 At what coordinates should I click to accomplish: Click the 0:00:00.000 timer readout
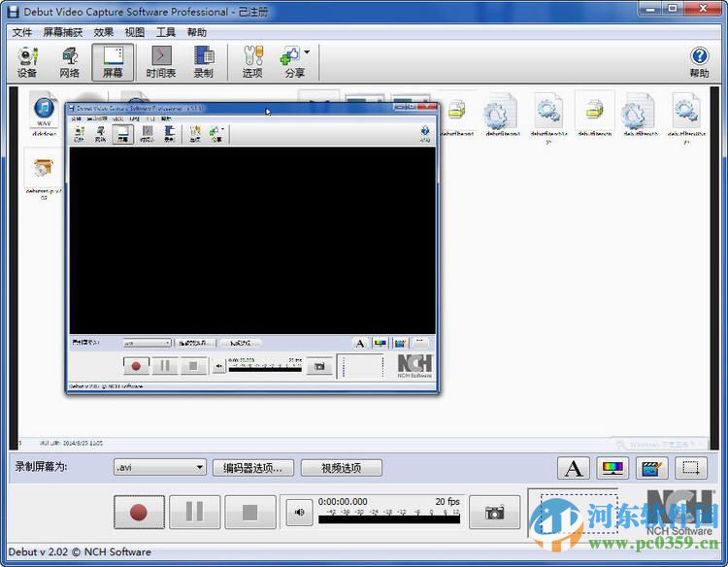[343, 502]
